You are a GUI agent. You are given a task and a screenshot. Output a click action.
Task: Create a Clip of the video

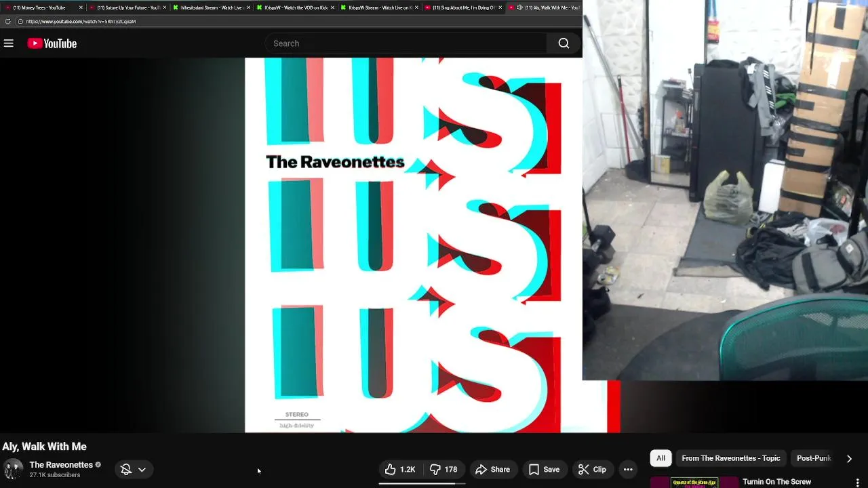coord(592,469)
